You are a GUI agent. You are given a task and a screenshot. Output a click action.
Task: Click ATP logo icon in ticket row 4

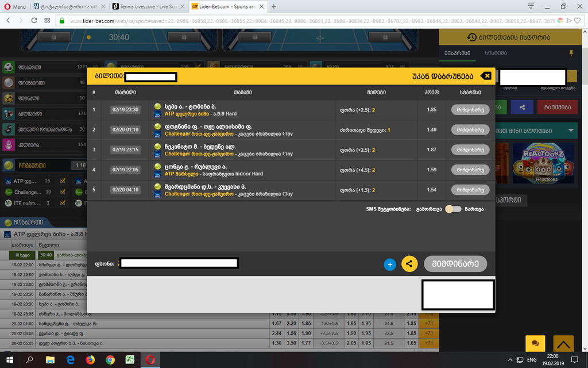click(x=157, y=174)
